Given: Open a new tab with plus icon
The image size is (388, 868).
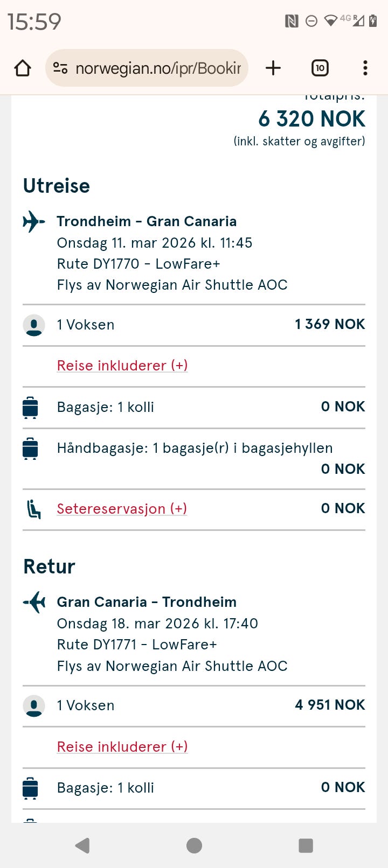Looking at the screenshot, I should 273,68.
